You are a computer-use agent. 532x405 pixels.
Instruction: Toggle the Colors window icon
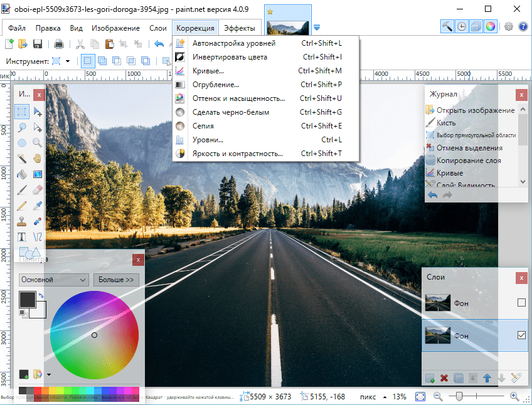(490, 26)
